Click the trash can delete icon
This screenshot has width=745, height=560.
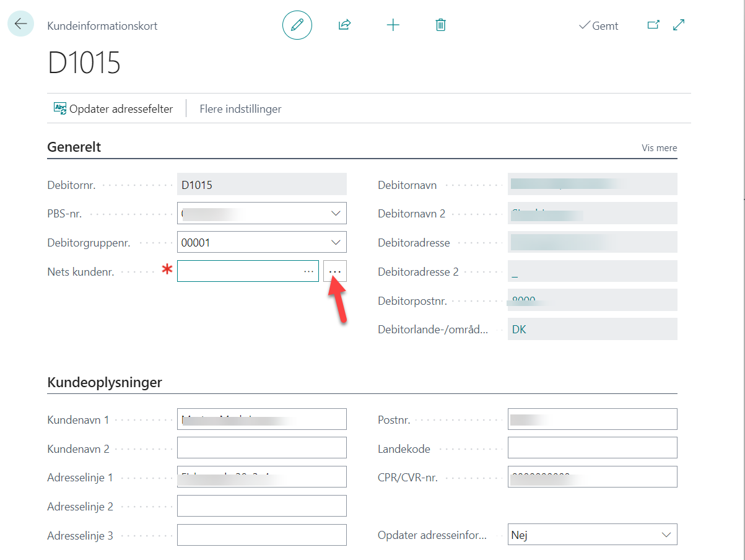click(440, 25)
